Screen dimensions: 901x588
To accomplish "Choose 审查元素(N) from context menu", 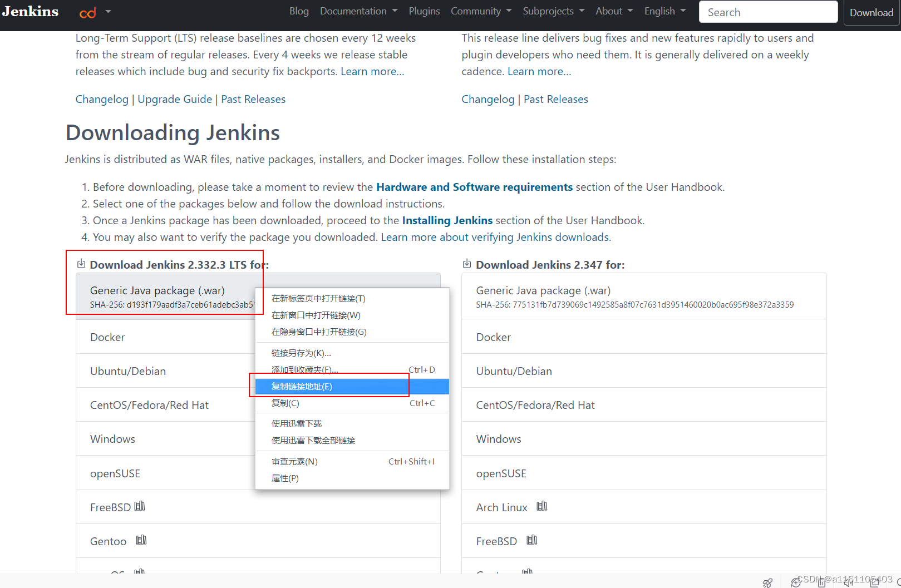I will (x=352, y=461).
